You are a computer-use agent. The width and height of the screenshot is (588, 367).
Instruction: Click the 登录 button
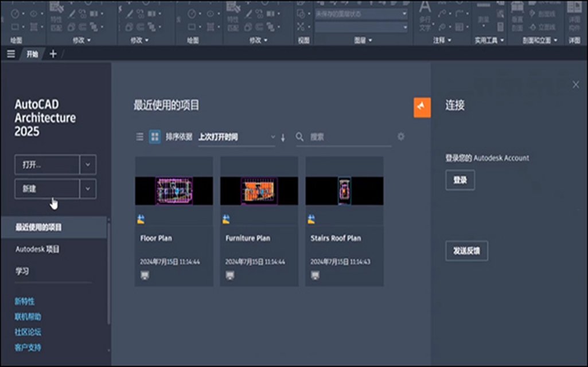pos(460,180)
